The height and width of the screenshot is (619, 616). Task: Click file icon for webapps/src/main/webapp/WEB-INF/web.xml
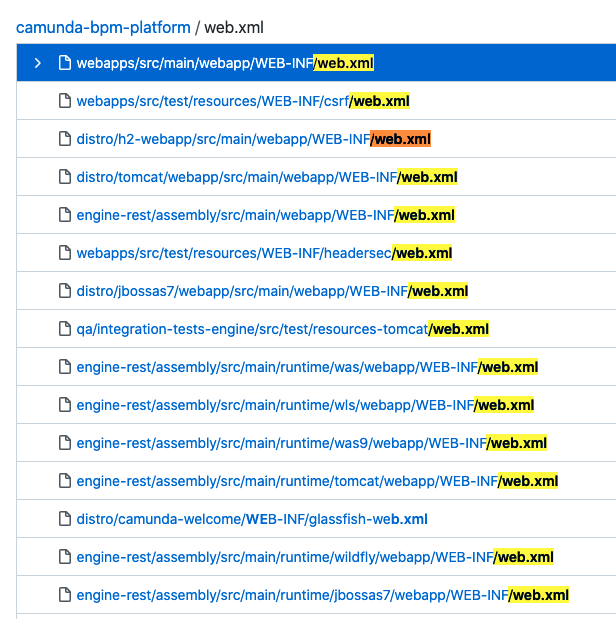65,63
